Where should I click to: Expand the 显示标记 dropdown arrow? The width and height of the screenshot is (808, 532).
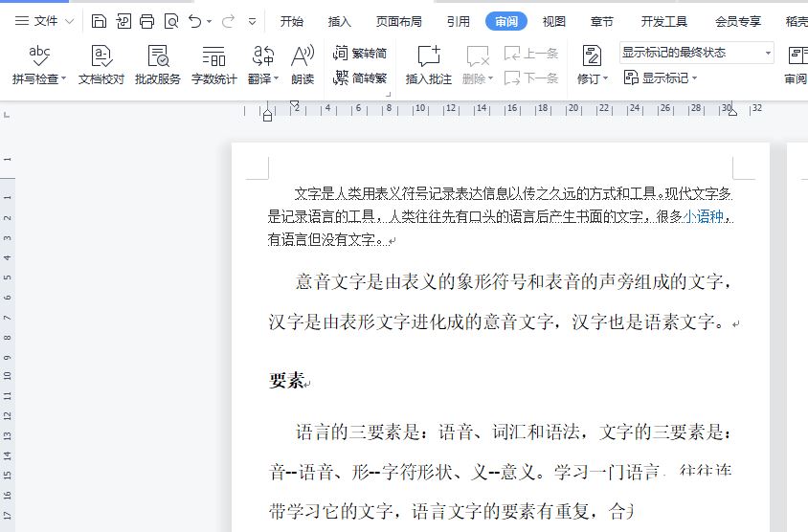tap(695, 78)
